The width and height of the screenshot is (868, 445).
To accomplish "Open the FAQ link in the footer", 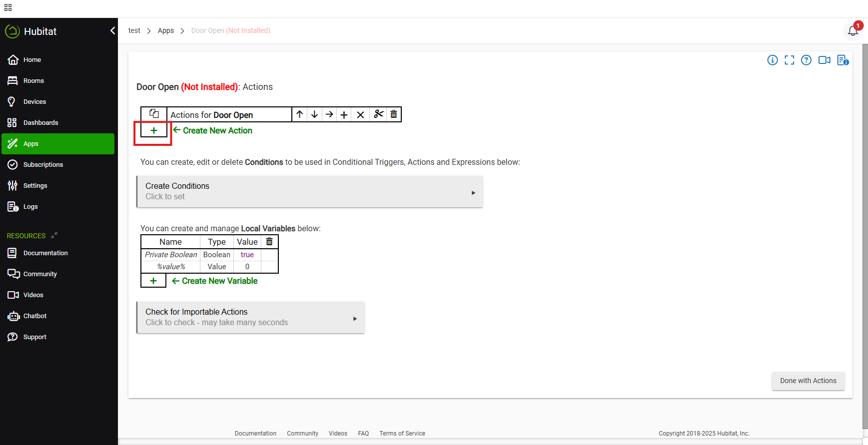I will pos(363,434).
